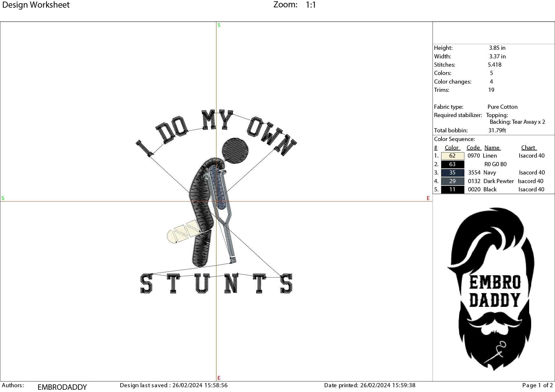Click the Required stabilizer field
This screenshot has width=555, height=392.
(458, 115)
